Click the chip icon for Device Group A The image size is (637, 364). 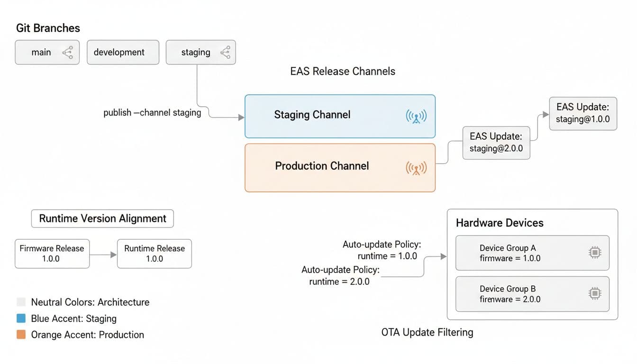click(594, 253)
